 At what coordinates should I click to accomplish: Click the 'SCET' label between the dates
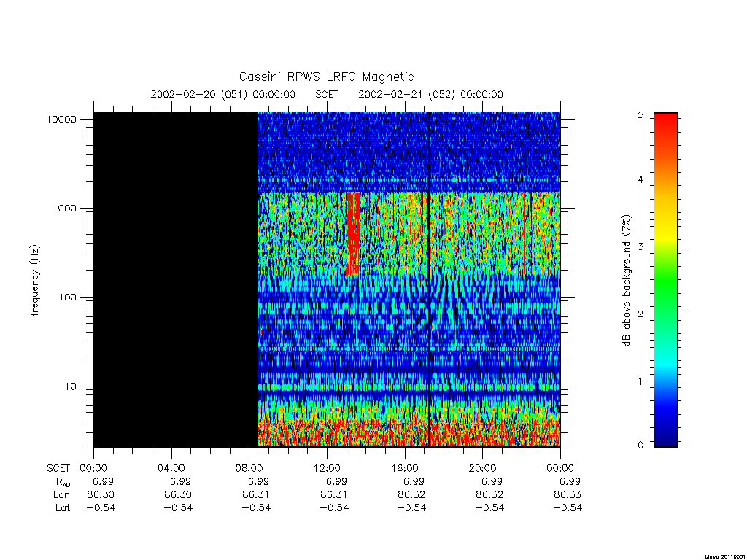[x=327, y=94]
